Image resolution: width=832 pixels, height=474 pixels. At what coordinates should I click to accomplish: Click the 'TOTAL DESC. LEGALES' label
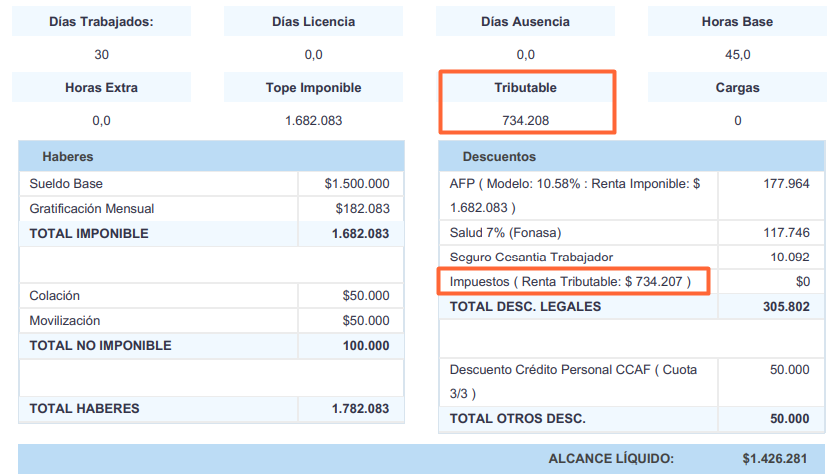tap(525, 306)
